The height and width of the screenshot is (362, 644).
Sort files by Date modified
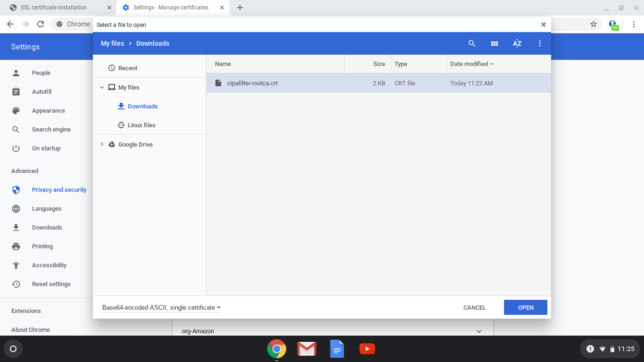pyautogui.click(x=470, y=64)
